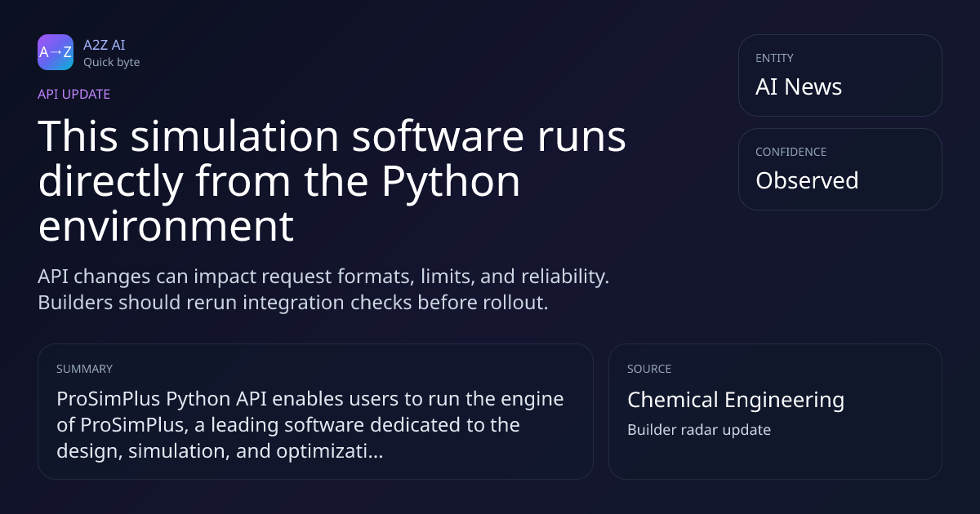Click the AI News entity value
Viewport: 980px width, 514px height.
798,86
